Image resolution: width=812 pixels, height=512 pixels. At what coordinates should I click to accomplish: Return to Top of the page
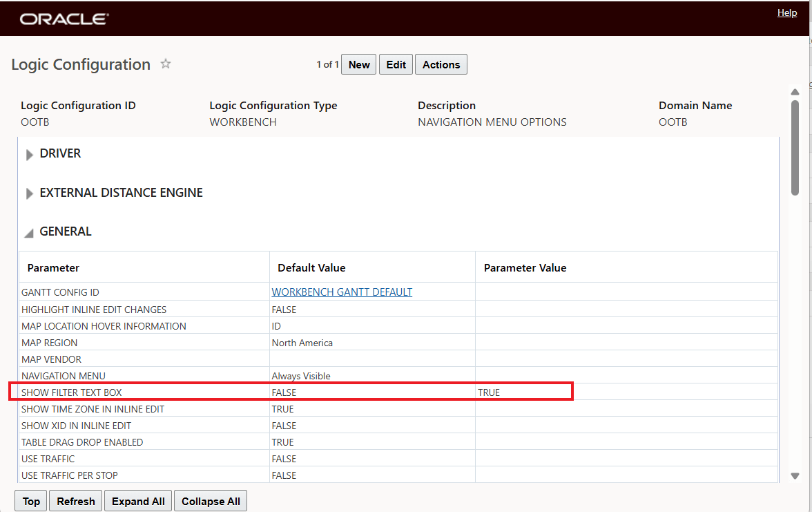pyautogui.click(x=30, y=500)
